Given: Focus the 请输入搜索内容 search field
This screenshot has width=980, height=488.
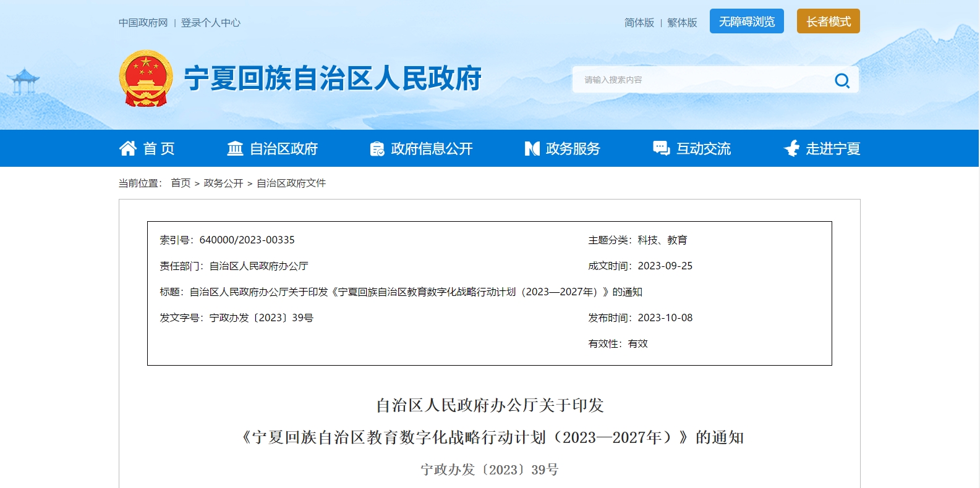Looking at the screenshot, I should (699, 80).
